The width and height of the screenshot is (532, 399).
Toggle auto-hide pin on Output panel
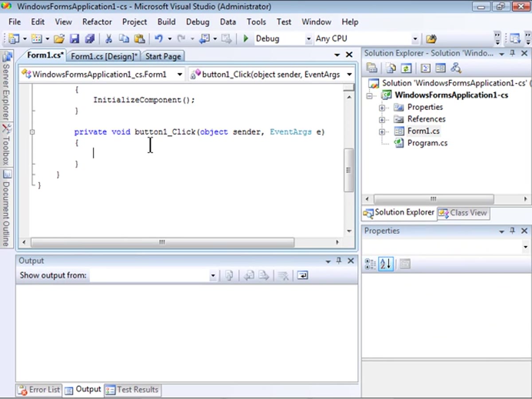[339, 261]
